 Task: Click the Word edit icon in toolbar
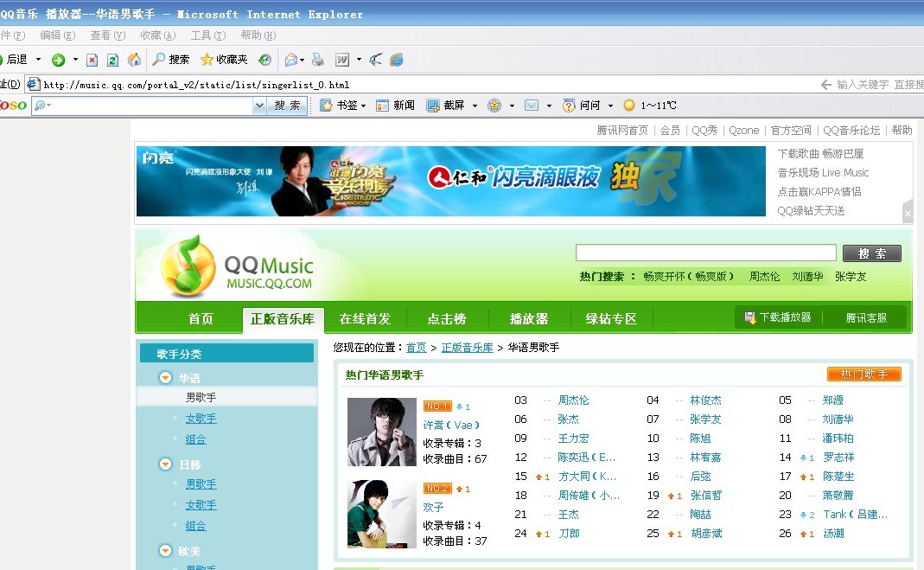(x=342, y=60)
